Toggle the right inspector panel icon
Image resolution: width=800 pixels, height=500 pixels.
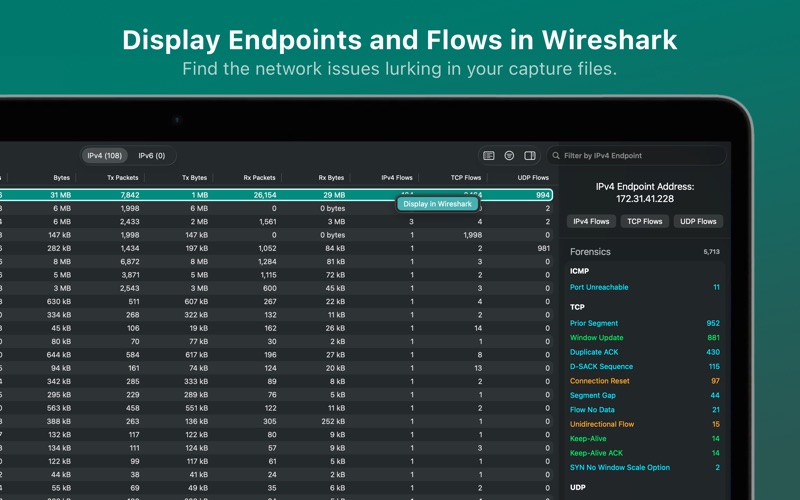(530, 156)
